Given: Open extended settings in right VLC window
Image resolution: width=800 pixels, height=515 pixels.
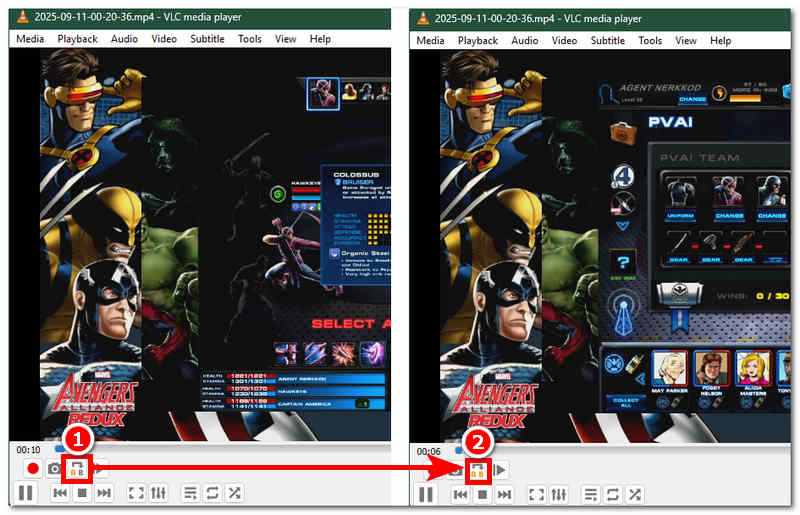Looking at the screenshot, I should pos(559,494).
